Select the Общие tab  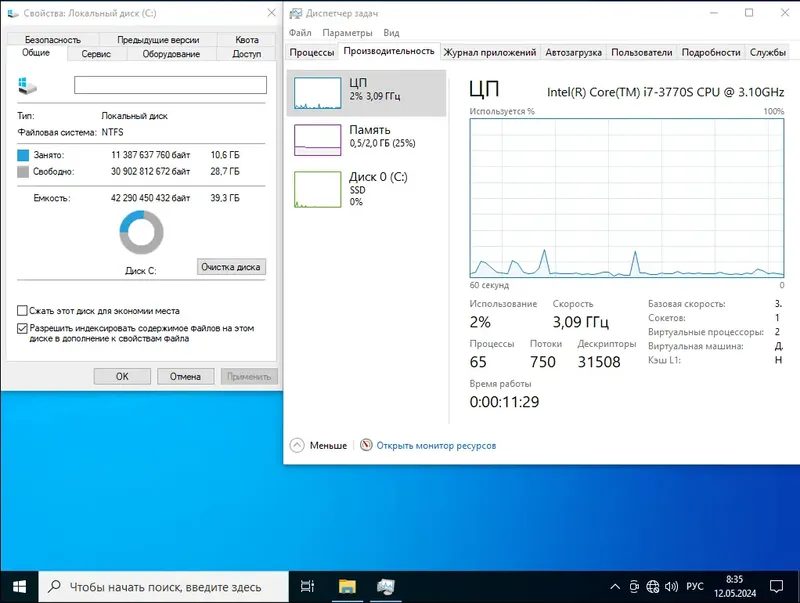click(36, 53)
